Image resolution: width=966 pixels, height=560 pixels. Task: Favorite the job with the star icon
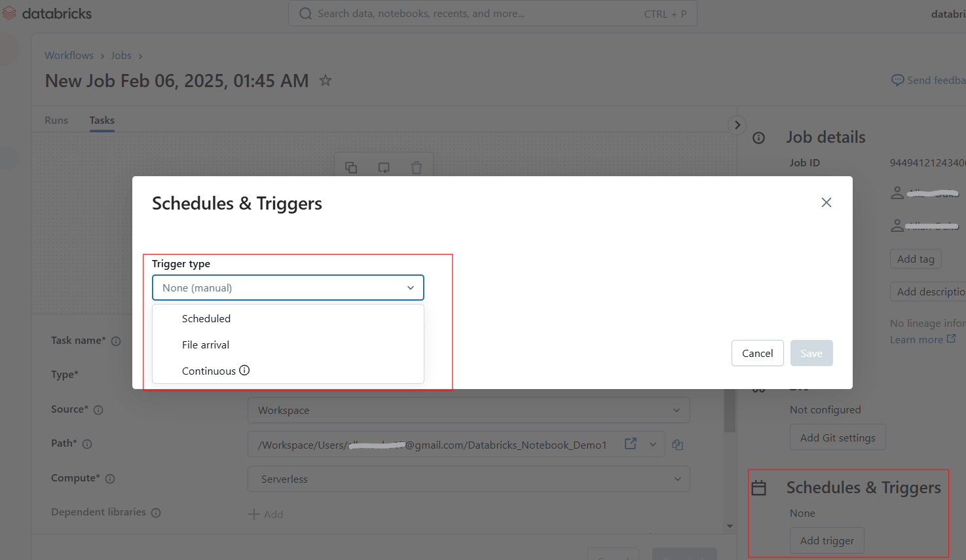[x=325, y=81]
